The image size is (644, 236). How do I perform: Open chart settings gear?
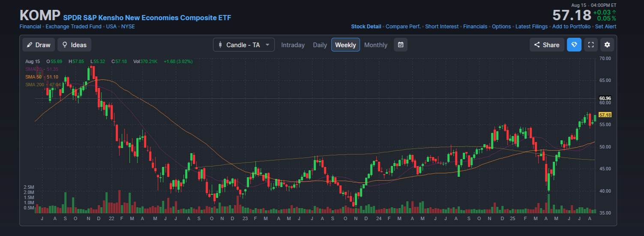(607, 45)
